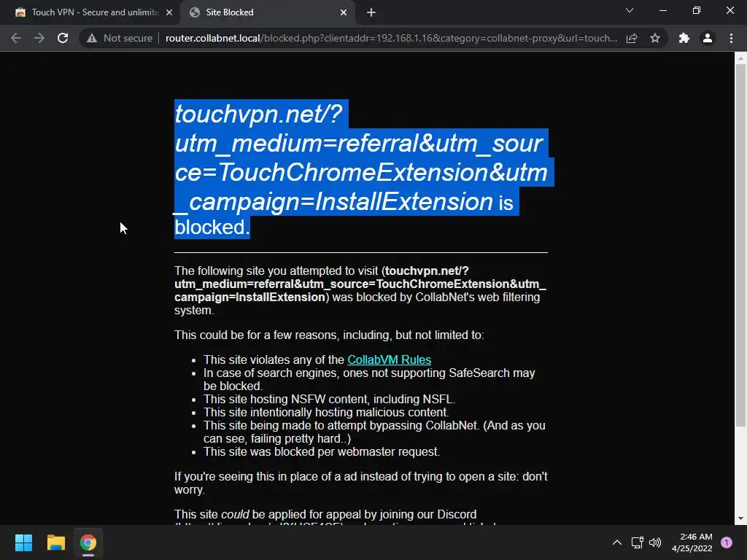747x560 pixels.
Task: Click the scrollbar down arrow
Action: [740, 518]
